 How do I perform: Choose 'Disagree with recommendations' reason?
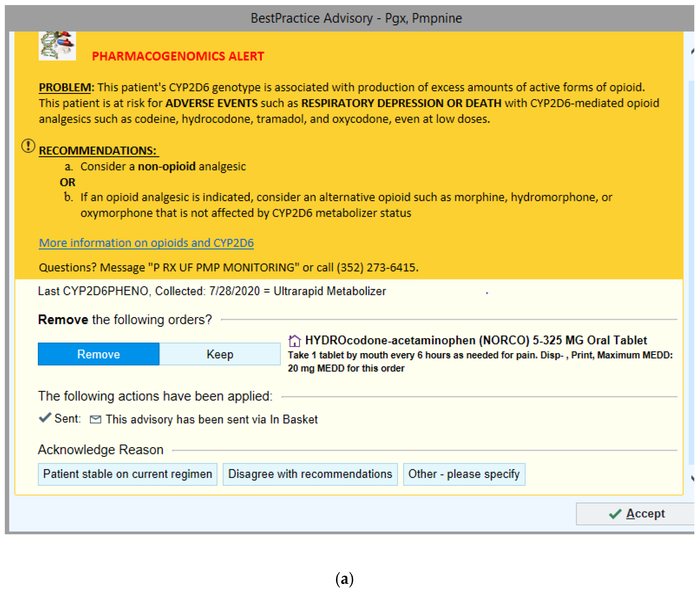(310, 474)
